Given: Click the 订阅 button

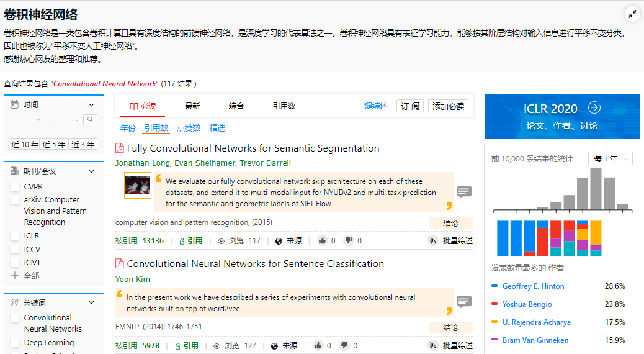Looking at the screenshot, I should tap(410, 106).
